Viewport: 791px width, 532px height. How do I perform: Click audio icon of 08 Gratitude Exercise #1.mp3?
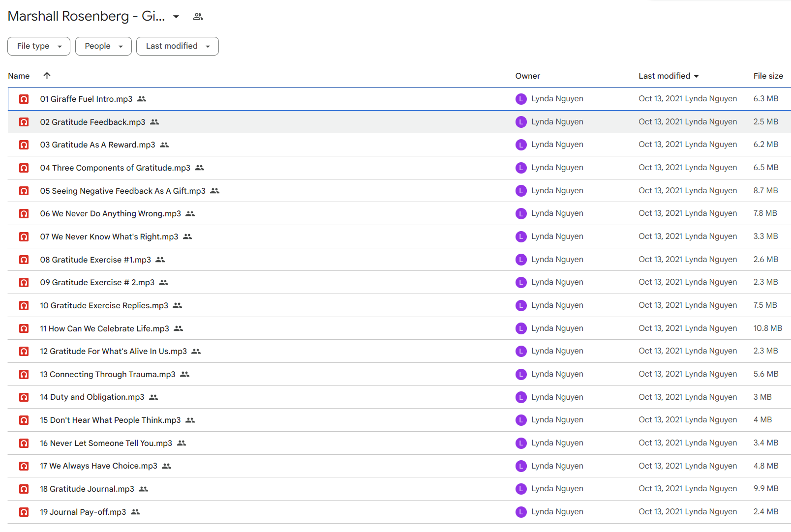click(x=24, y=260)
